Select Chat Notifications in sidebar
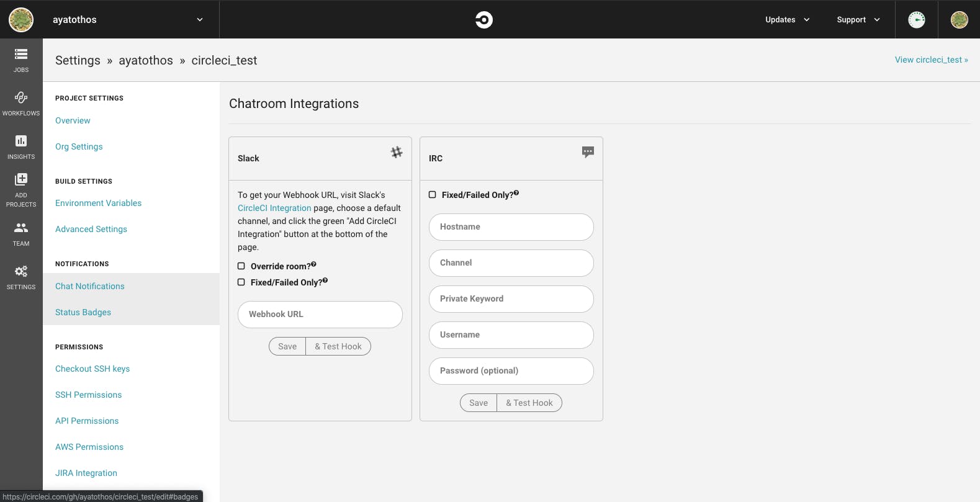Screen dimensions: 980x502 point(90,286)
